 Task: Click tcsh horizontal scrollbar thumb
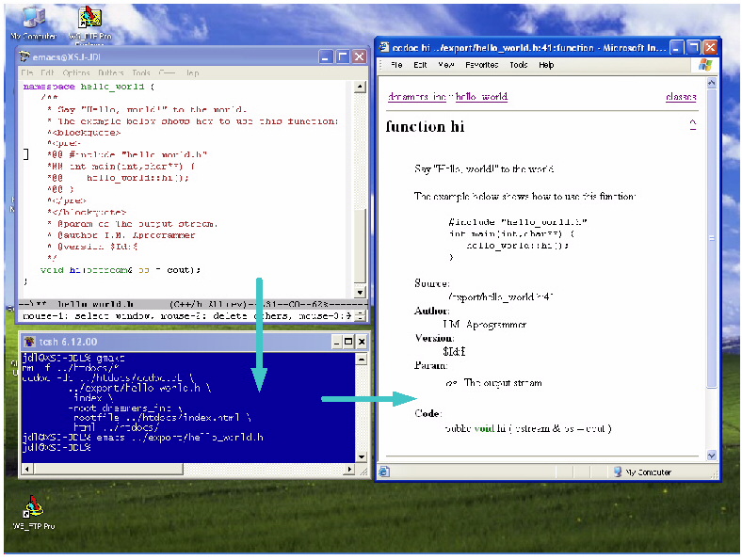tap(108, 470)
